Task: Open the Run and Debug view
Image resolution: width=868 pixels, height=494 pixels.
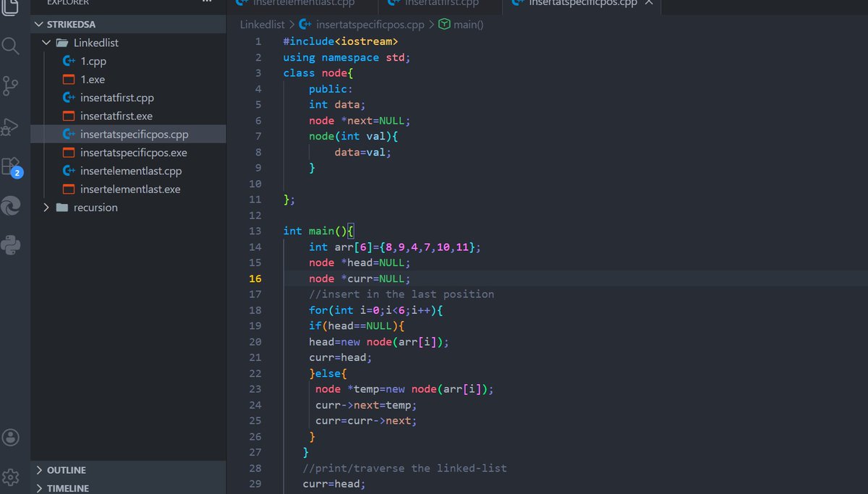Action: tap(11, 127)
